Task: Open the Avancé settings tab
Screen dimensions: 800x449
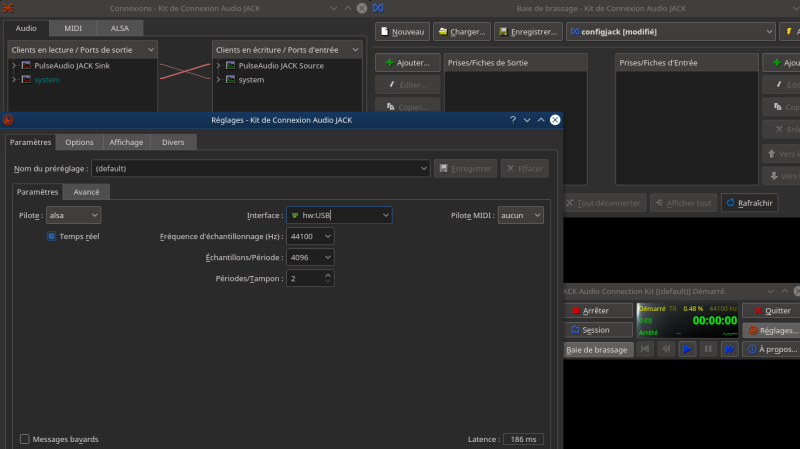Action: 85,191
